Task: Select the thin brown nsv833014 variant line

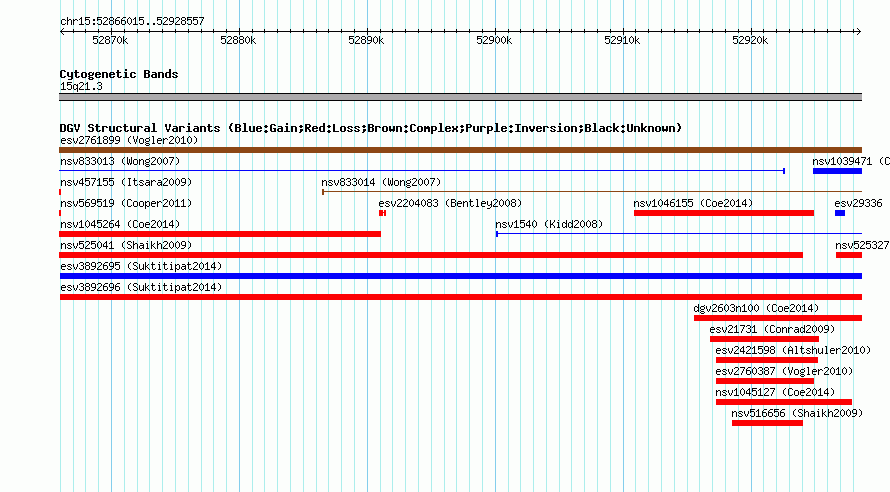Action: tap(592, 192)
